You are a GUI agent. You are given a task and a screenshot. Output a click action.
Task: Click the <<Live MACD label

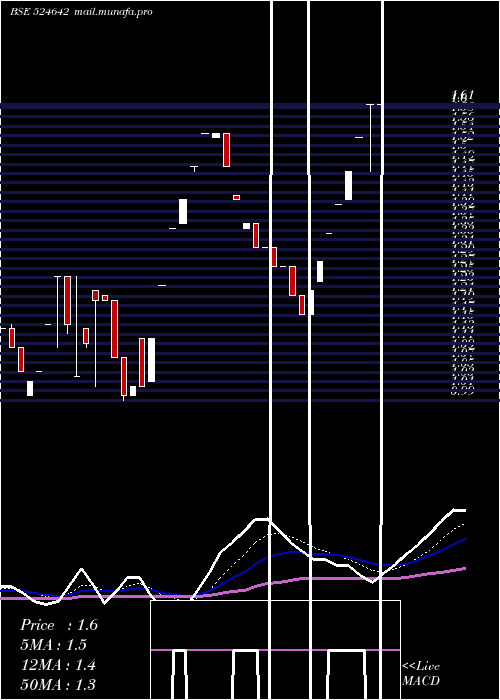[421, 674]
